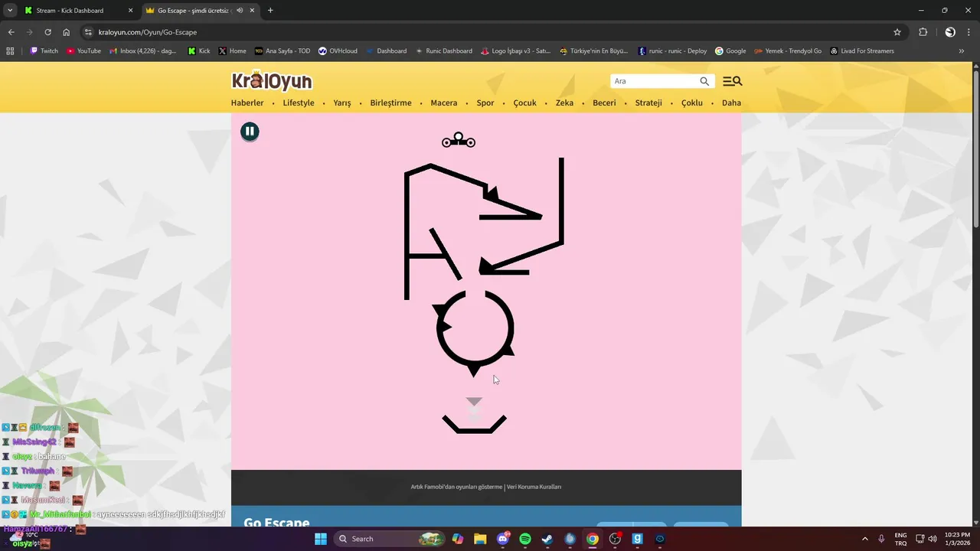Open the Chrome home page button
980x551 pixels.
pos(67,32)
